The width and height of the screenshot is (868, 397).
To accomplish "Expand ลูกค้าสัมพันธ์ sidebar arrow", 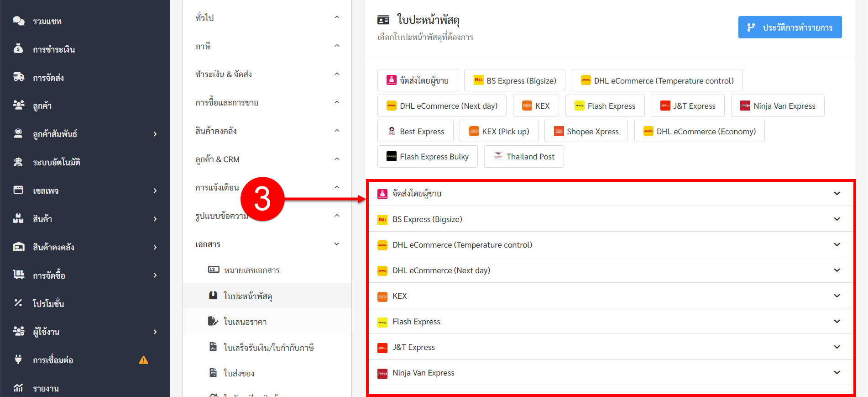I will (x=155, y=134).
